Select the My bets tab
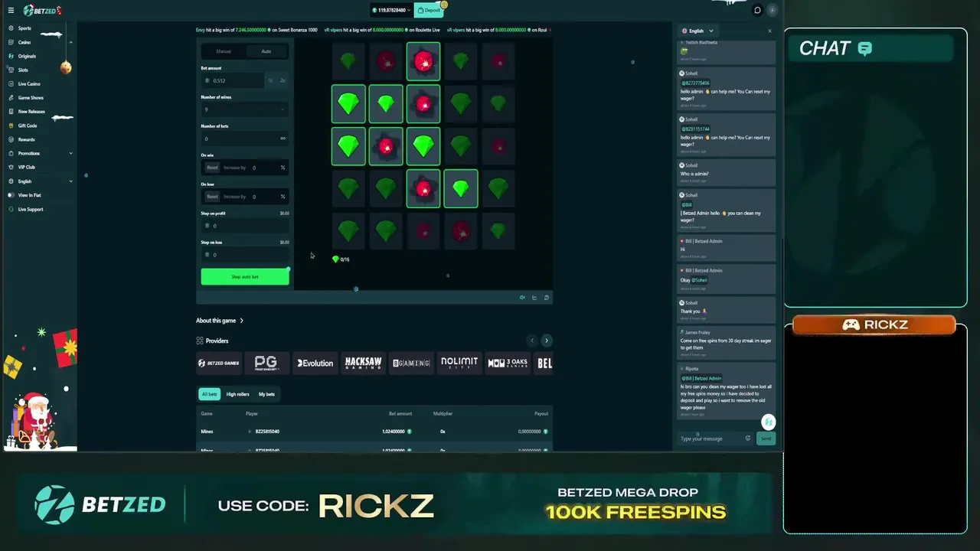Viewport: 980px width, 551px height. tap(266, 394)
